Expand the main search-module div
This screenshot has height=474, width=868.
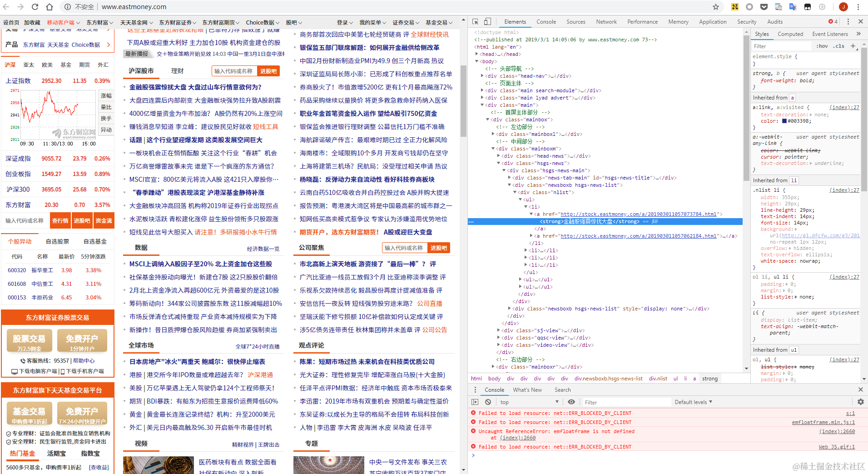(482, 90)
